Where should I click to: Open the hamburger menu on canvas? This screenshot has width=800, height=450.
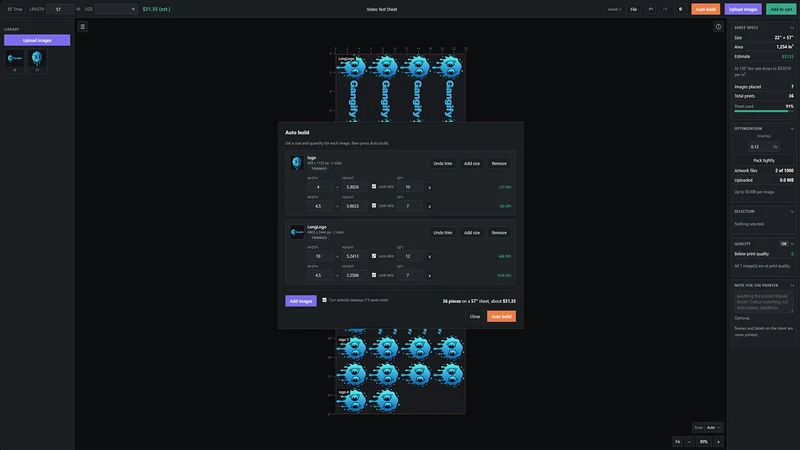(x=83, y=27)
